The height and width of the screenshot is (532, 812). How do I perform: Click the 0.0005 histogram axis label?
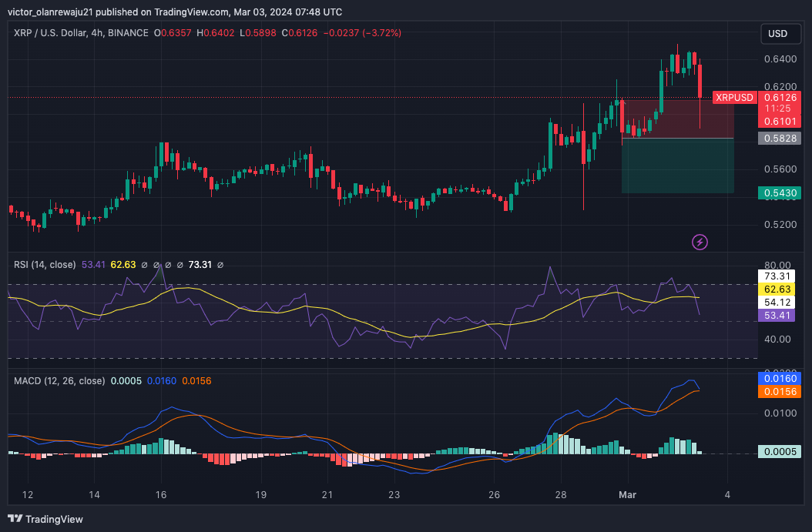[x=780, y=452]
